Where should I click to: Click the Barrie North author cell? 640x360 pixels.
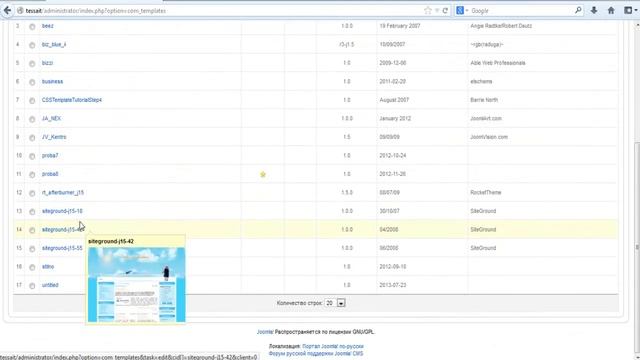tap(484, 100)
